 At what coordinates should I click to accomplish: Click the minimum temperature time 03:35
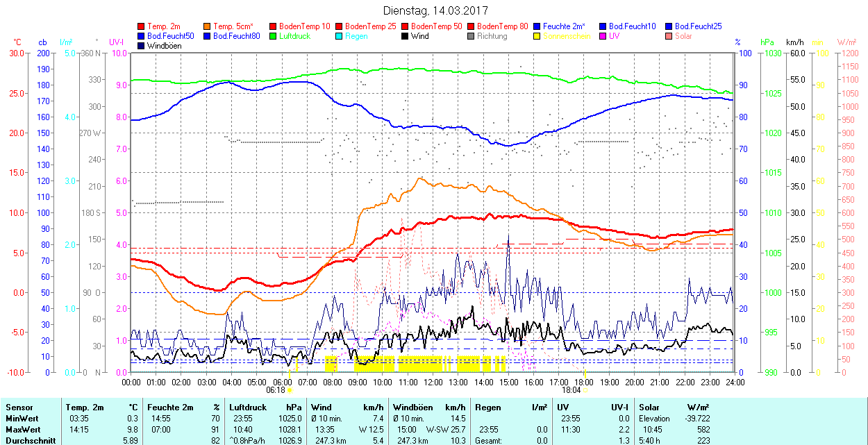pos(79,419)
